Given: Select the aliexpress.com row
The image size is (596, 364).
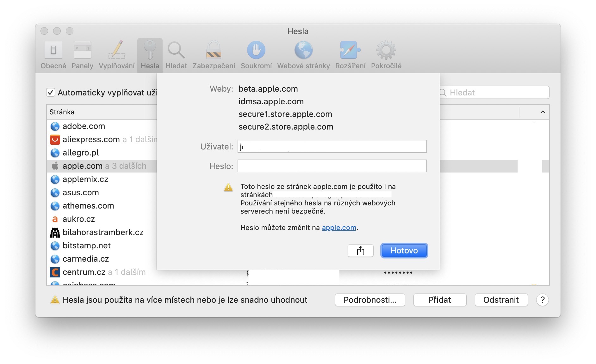Looking at the screenshot, I should [x=102, y=139].
